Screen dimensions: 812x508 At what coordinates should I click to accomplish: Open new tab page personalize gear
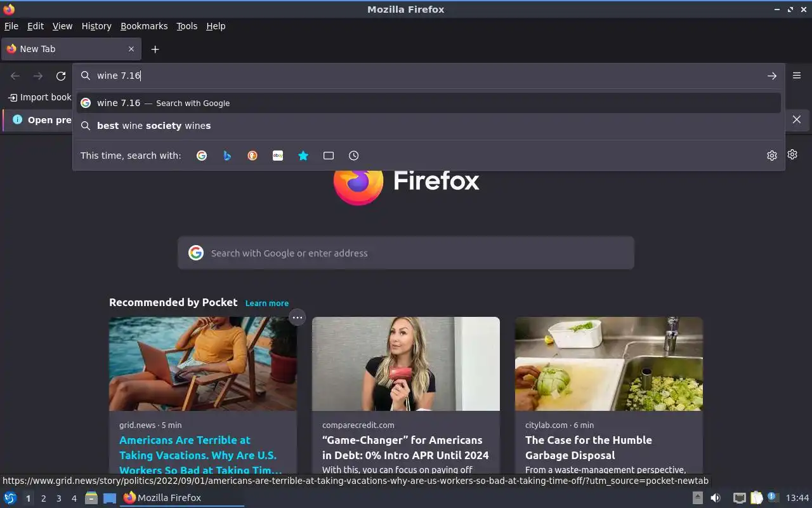pos(792,154)
